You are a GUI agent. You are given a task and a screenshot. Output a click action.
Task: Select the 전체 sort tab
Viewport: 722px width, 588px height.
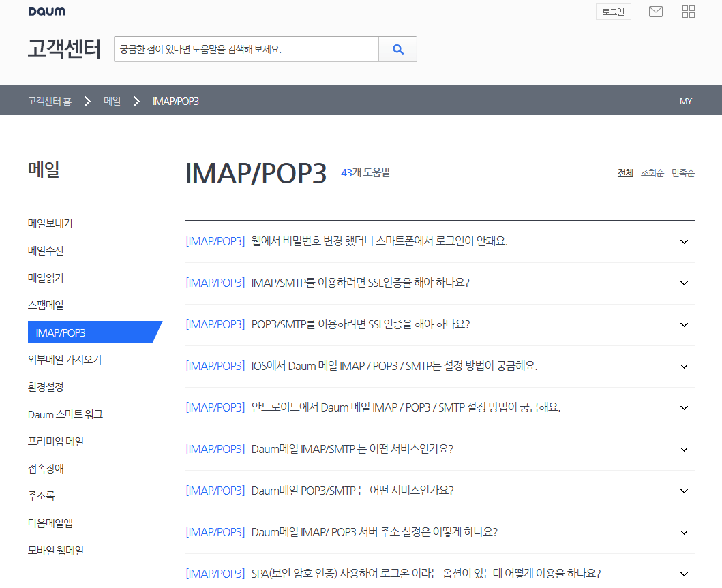click(x=625, y=173)
